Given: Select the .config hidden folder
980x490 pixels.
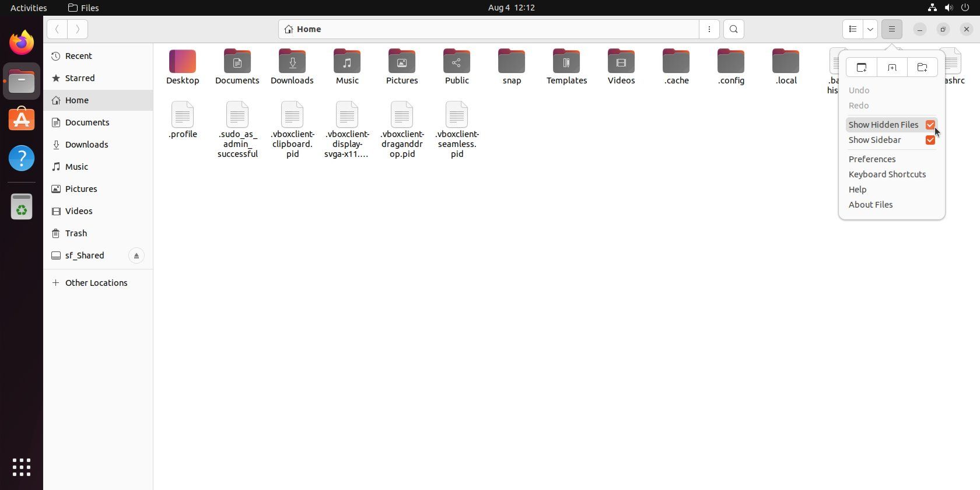Looking at the screenshot, I should pos(731,67).
